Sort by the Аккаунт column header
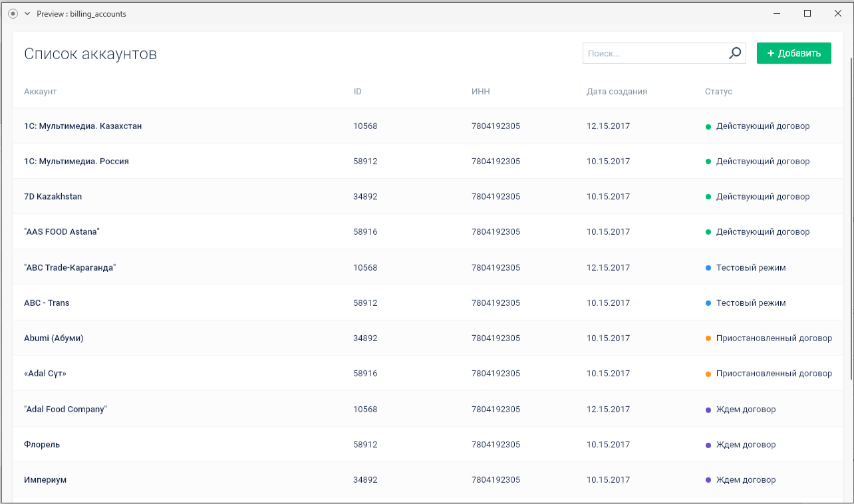The width and height of the screenshot is (854, 504). (x=41, y=91)
